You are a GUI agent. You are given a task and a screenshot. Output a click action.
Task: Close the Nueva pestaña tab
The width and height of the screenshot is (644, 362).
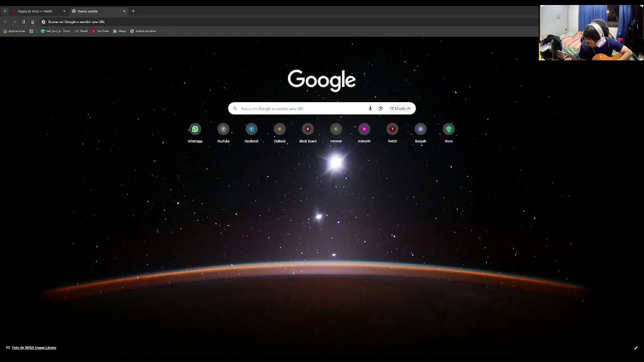(124, 11)
